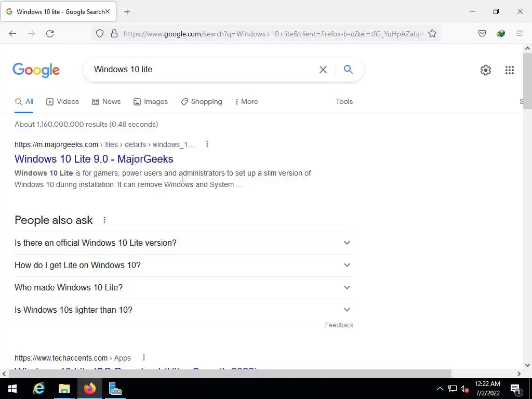This screenshot has height=399, width=532.
Task: Click the vertical scrollbar thumb
Action: pos(527,81)
